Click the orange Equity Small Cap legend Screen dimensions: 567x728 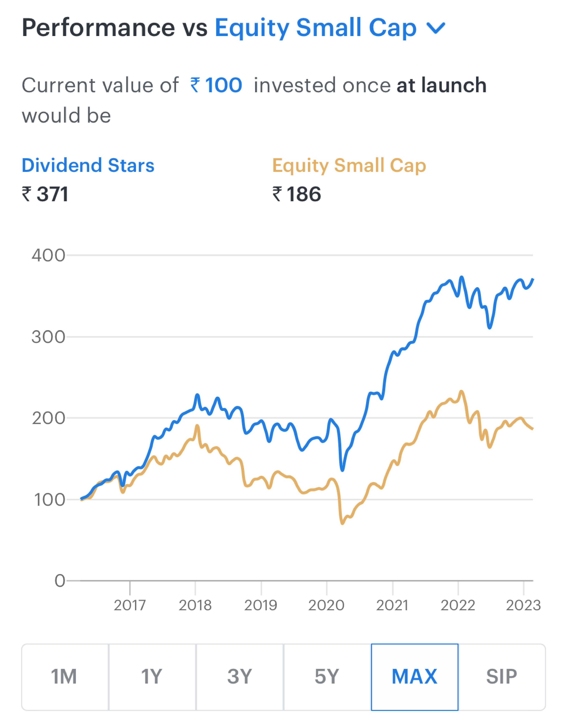pyautogui.click(x=349, y=166)
